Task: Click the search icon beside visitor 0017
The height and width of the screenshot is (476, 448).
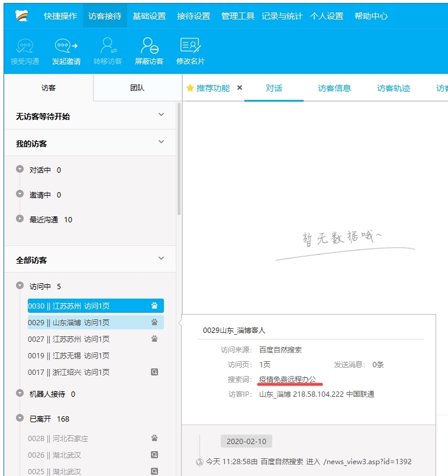Action: [x=154, y=373]
